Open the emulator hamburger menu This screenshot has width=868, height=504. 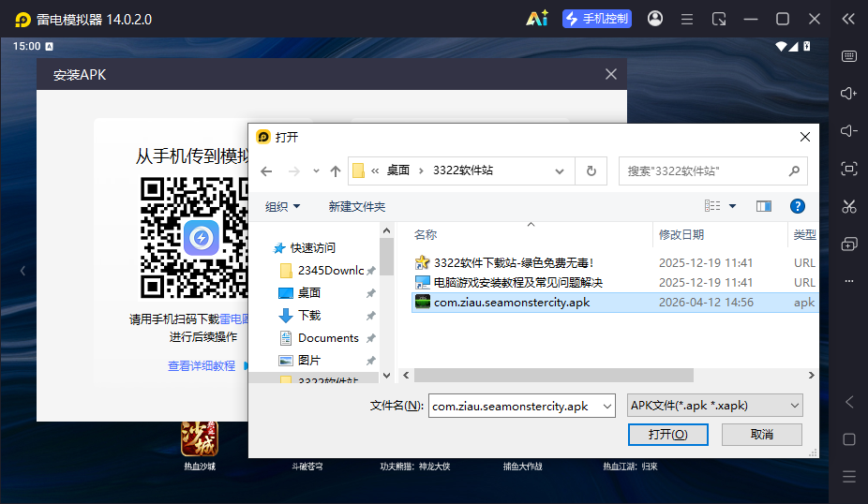[x=687, y=20]
